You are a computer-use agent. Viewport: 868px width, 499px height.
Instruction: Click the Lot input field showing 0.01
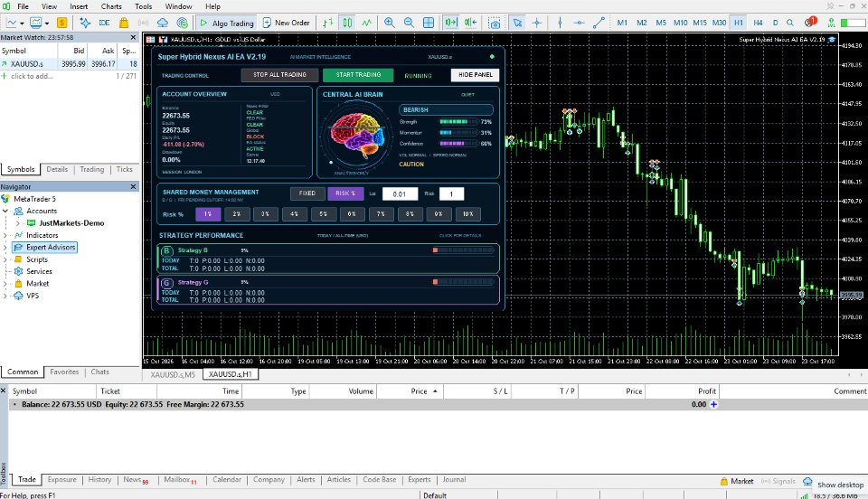[x=400, y=194]
